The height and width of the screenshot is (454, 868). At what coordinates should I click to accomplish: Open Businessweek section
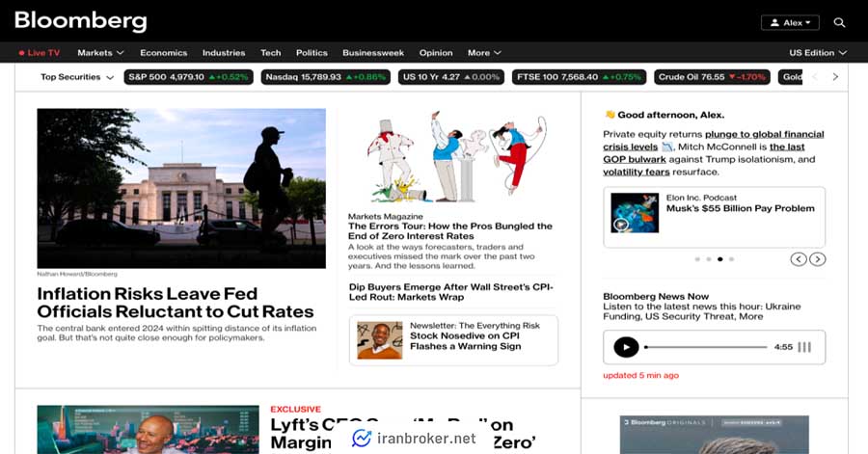pyautogui.click(x=373, y=53)
